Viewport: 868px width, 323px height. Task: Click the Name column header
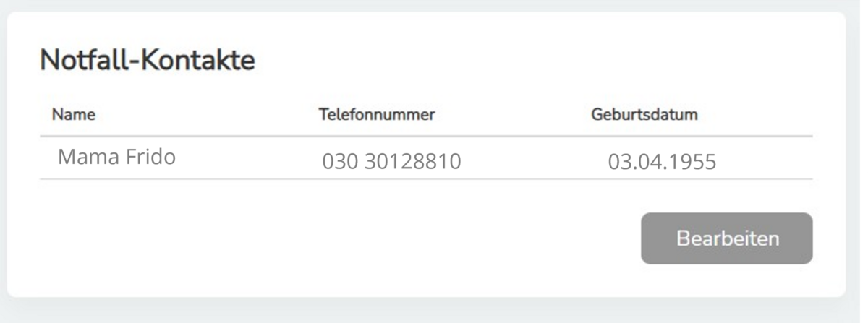(x=74, y=114)
